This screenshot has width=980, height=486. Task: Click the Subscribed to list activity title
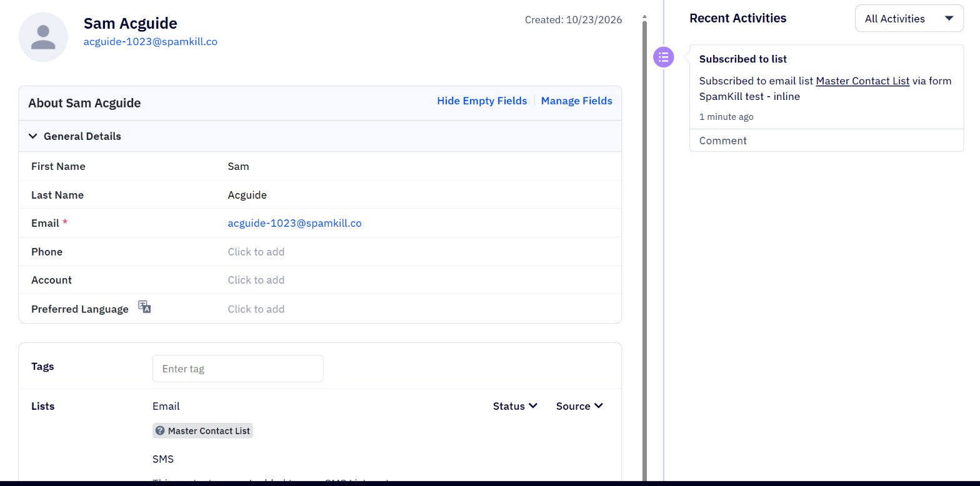pyautogui.click(x=743, y=59)
